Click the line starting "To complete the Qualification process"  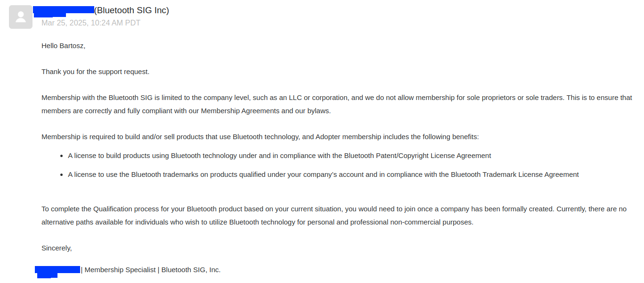334,209
